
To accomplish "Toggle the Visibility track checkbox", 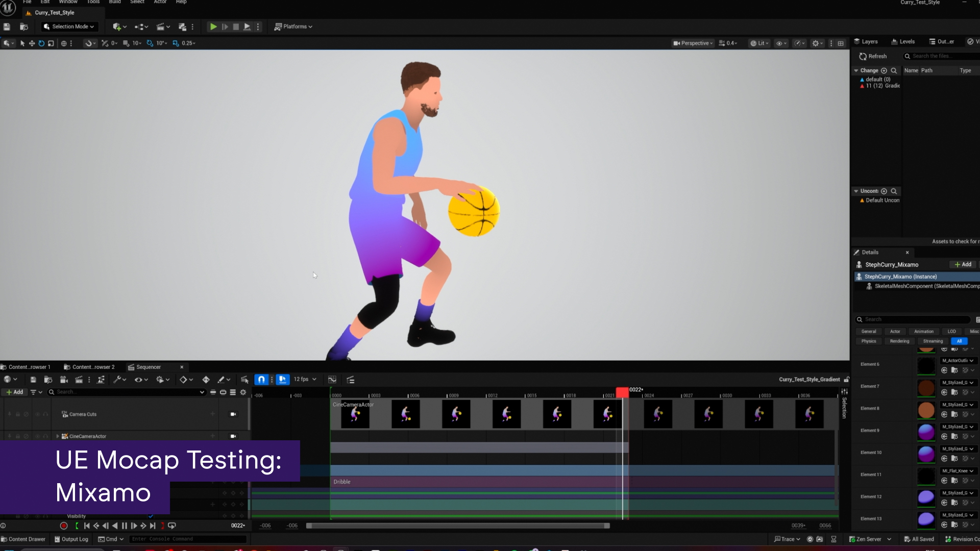I will [151, 516].
